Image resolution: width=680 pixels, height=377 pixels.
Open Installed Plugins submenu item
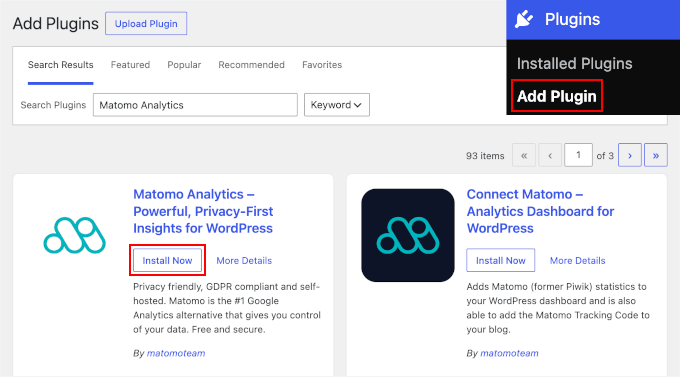click(x=574, y=64)
